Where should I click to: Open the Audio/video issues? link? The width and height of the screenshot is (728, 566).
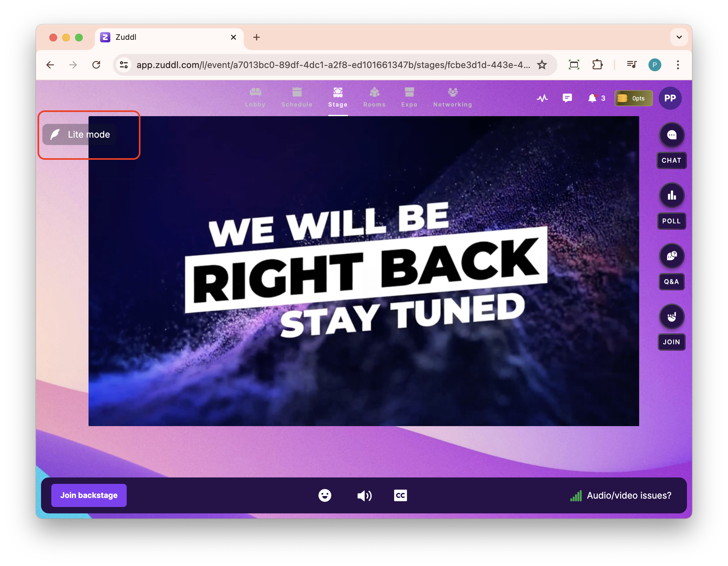(629, 495)
